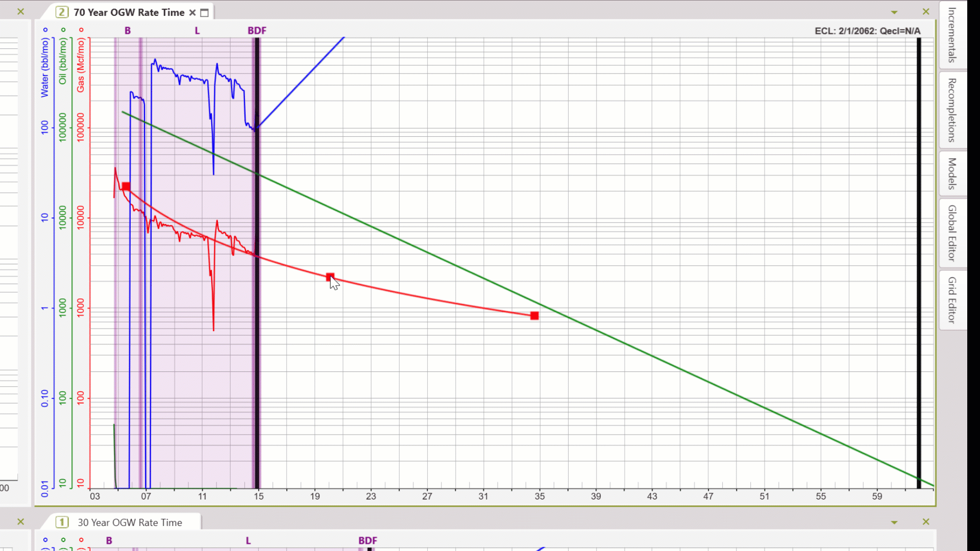Screen dimensions: 980x551
Task: Click the B segment label in the top chart
Action: (x=128, y=31)
